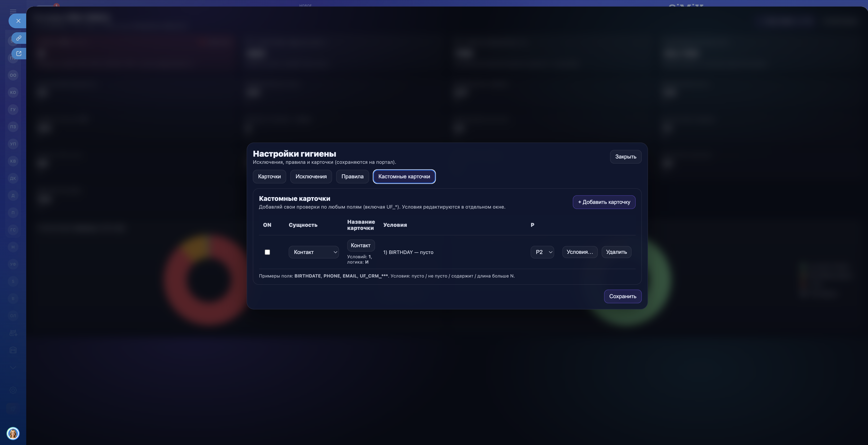Enable the ON checkbox for Контакт card

pos(267,252)
